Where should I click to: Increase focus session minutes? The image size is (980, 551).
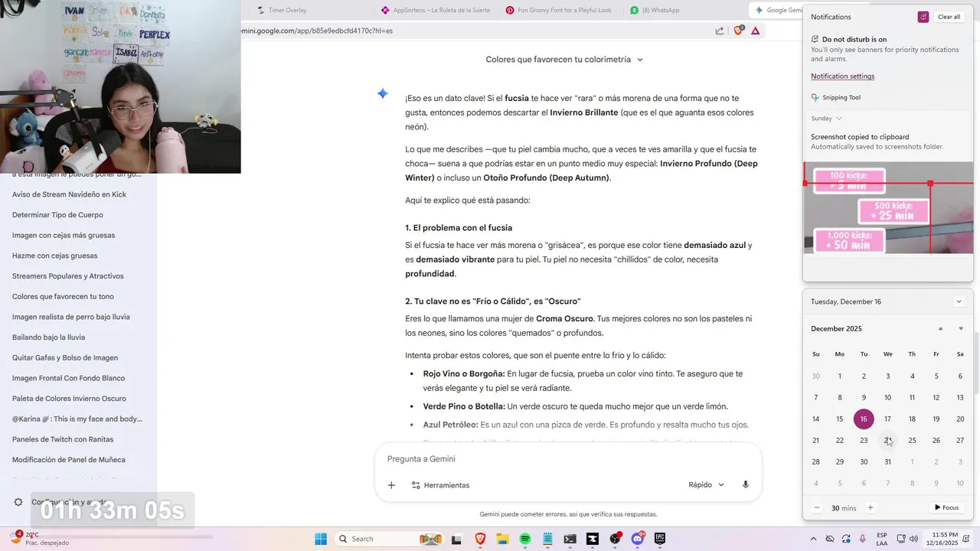pos(870,507)
